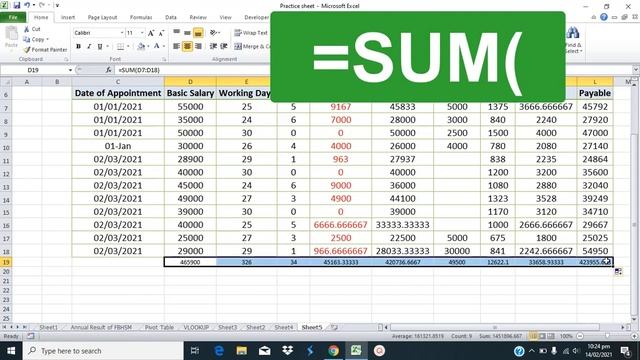Decrease the cell indent
This screenshot has height=360, width=640.
213,47
